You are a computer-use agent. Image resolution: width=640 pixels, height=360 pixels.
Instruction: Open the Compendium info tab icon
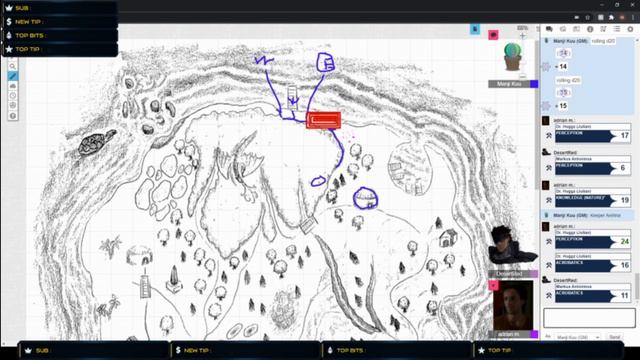click(590, 29)
